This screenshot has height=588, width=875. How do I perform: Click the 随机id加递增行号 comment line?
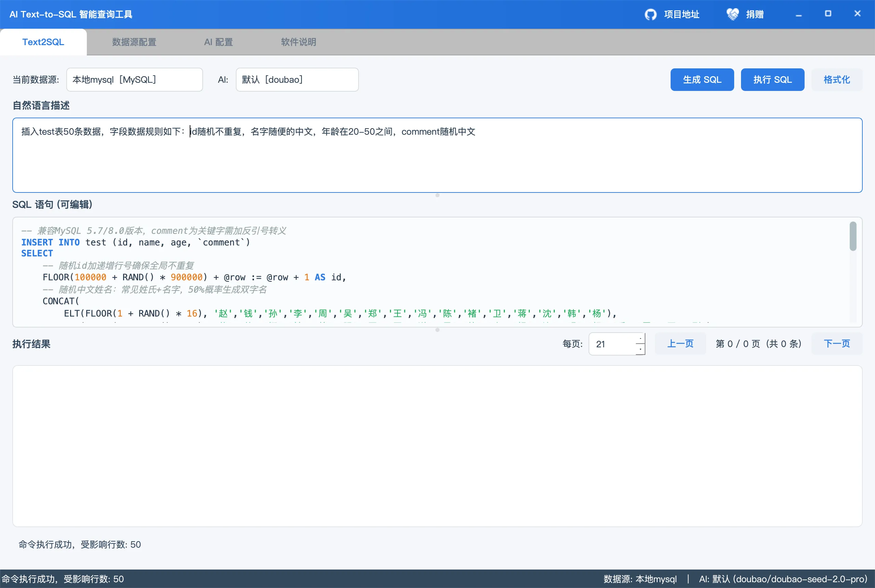[118, 266]
